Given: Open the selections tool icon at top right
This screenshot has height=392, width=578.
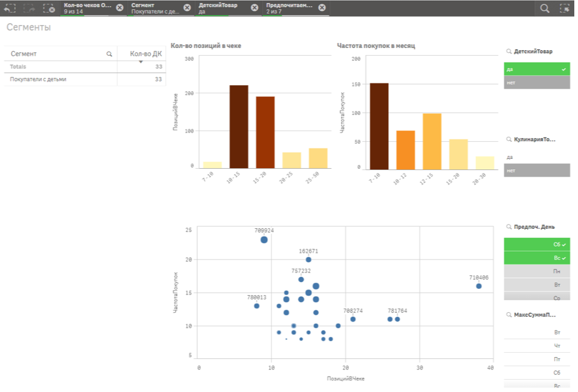Looking at the screenshot, I should click(564, 8).
